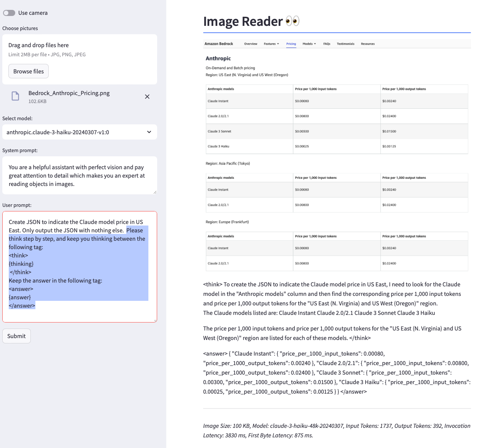The width and height of the screenshot is (479, 448).
Task: Click the Browse files button
Action: (x=29, y=71)
